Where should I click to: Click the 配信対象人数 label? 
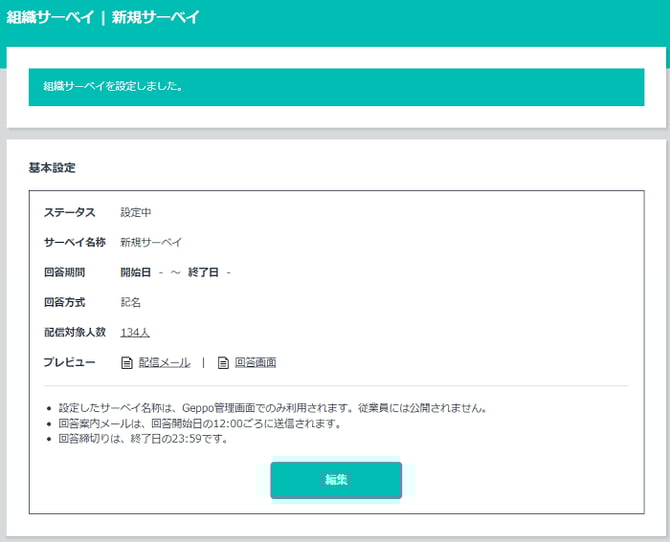(x=75, y=332)
